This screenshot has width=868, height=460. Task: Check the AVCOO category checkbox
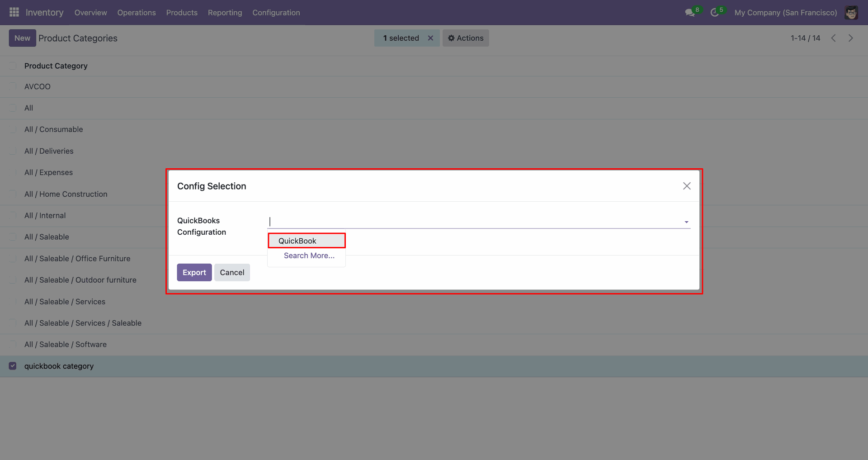pyautogui.click(x=13, y=86)
